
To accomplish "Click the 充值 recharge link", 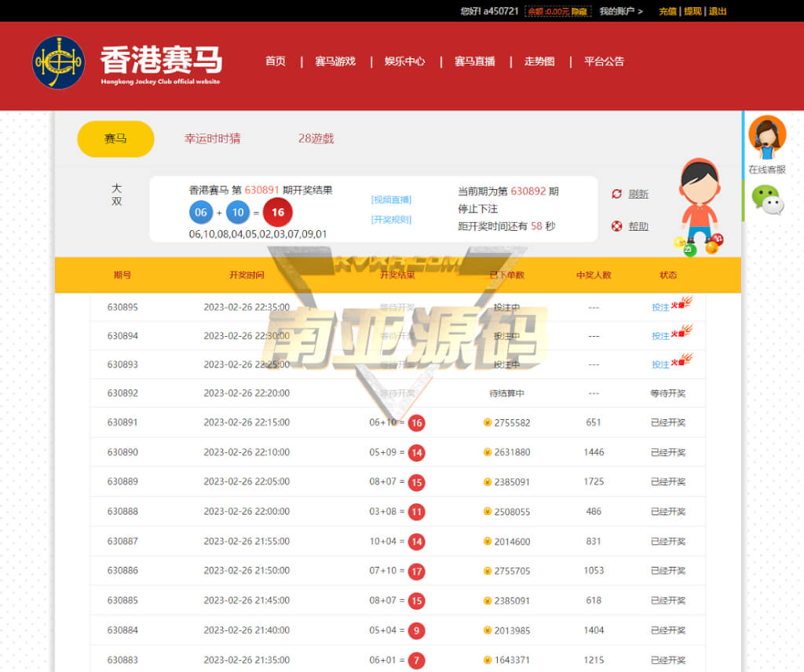I will (x=667, y=11).
